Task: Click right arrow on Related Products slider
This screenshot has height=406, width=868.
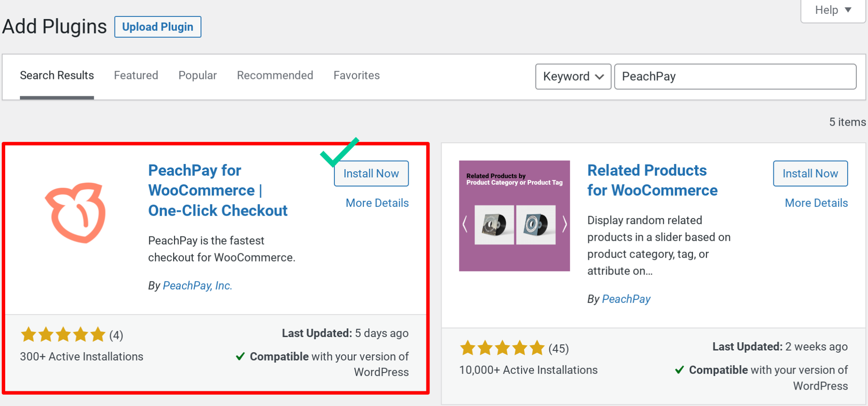Action: tap(564, 224)
